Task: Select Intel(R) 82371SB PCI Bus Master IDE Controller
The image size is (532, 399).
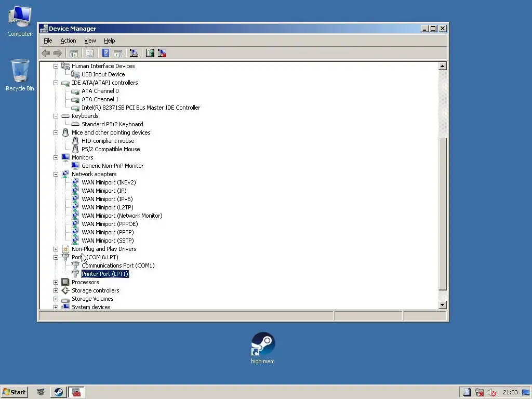Action: tap(141, 108)
